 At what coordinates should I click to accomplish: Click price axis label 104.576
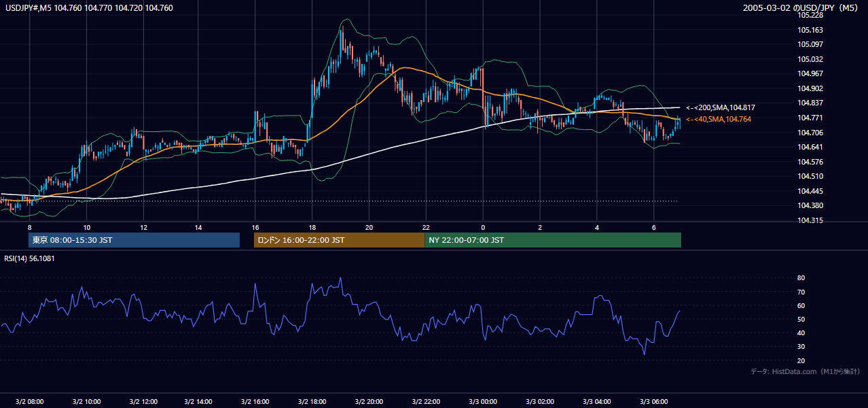(x=810, y=162)
